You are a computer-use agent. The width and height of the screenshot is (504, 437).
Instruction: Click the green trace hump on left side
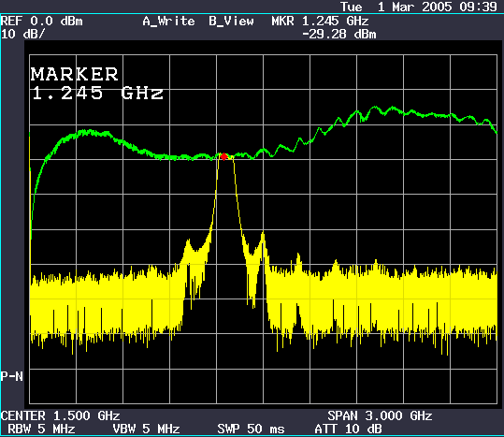pyautogui.click(x=87, y=132)
